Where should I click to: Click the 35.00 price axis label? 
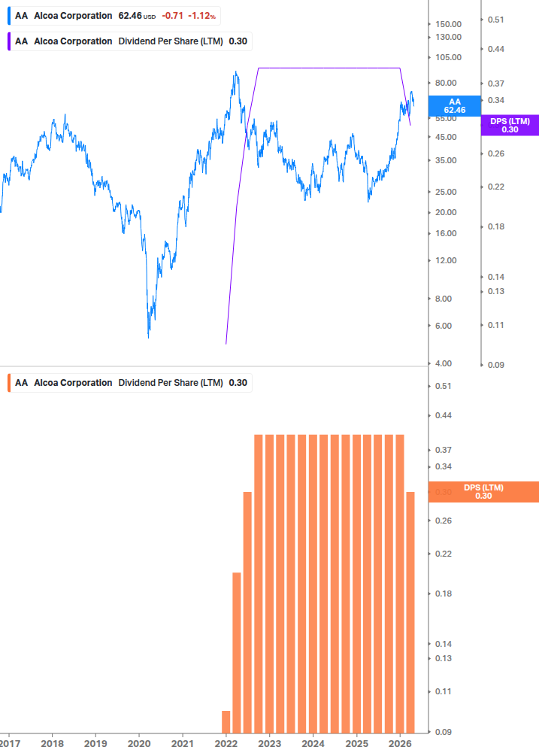click(x=446, y=160)
